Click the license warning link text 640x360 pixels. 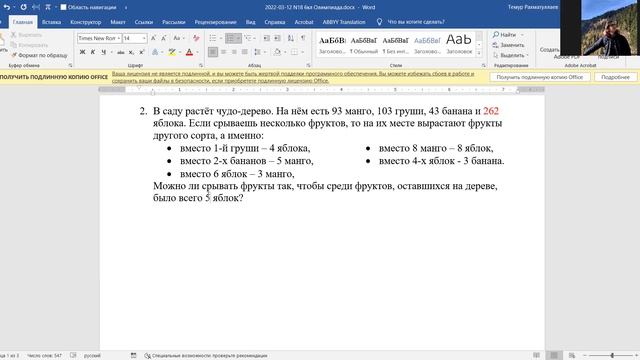tap(293, 77)
